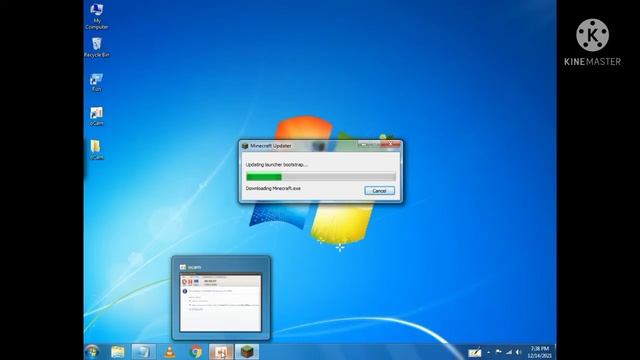Select the oCam application desktop icon

point(96,116)
